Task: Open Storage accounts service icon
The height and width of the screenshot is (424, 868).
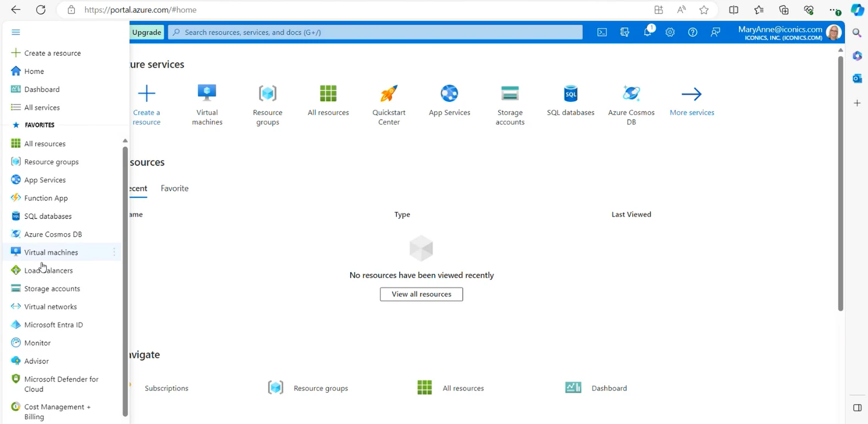Action: [510, 93]
